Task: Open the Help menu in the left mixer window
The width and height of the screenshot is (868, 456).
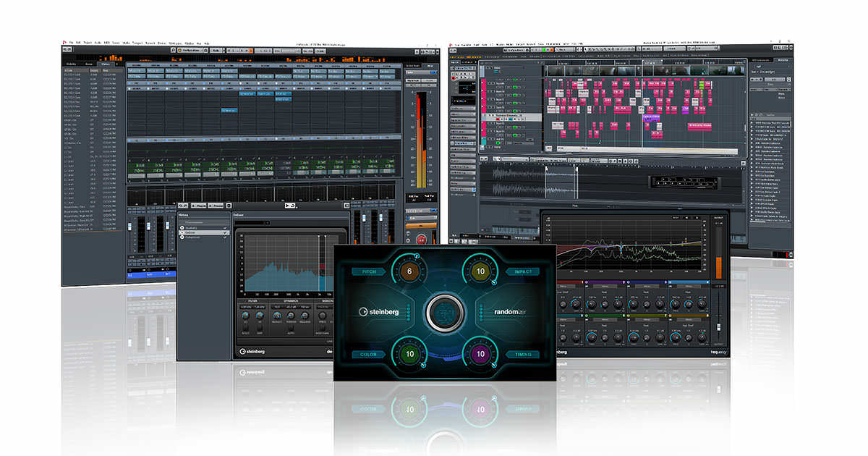Action: (208, 43)
